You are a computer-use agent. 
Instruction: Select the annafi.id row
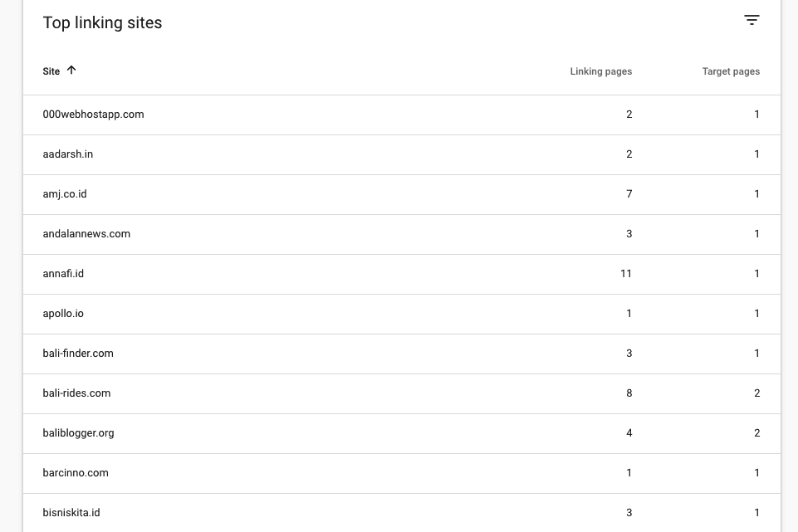coord(63,274)
